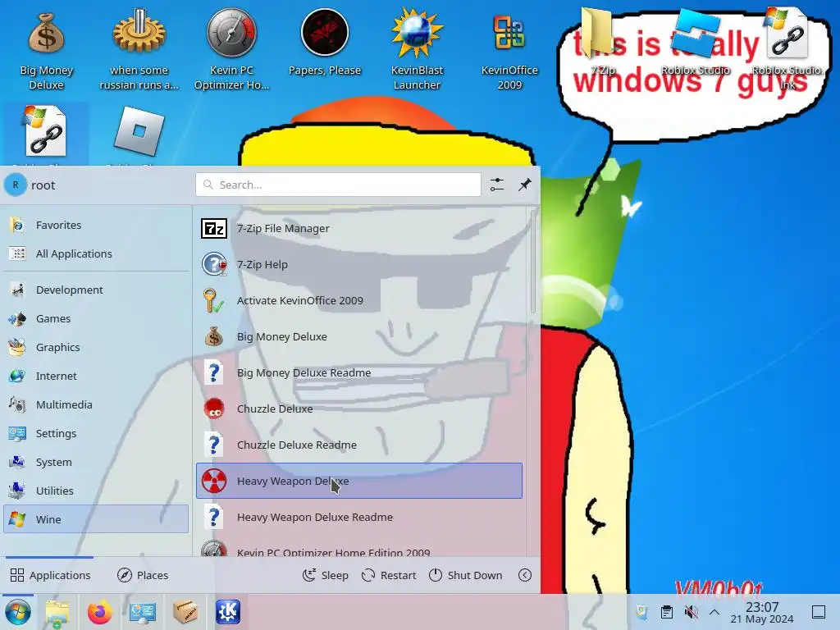Open Internet category
Image resolution: width=840 pixels, height=630 pixels.
[x=96, y=376]
